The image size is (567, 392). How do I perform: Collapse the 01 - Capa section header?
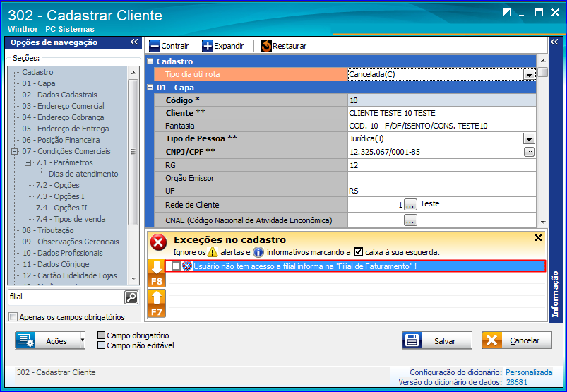[x=150, y=88]
